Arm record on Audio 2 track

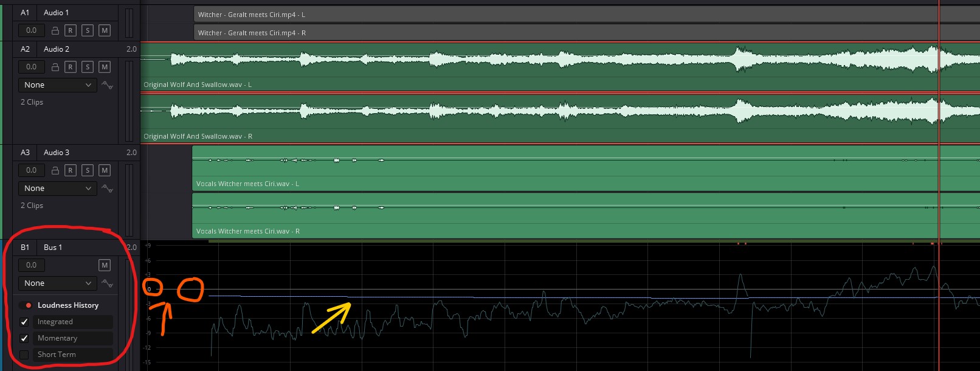pyautogui.click(x=70, y=67)
